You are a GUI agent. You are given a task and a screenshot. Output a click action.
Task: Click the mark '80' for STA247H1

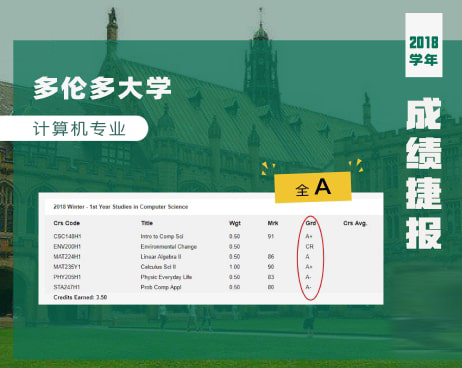pyautogui.click(x=271, y=287)
